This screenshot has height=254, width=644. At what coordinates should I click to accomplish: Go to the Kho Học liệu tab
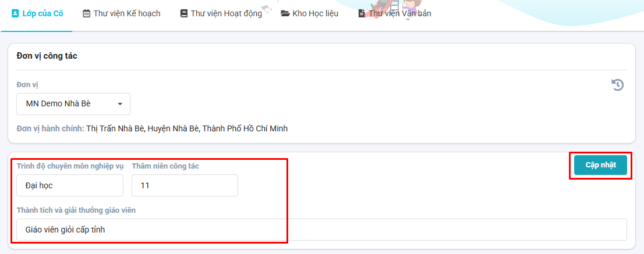coord(310,13)
